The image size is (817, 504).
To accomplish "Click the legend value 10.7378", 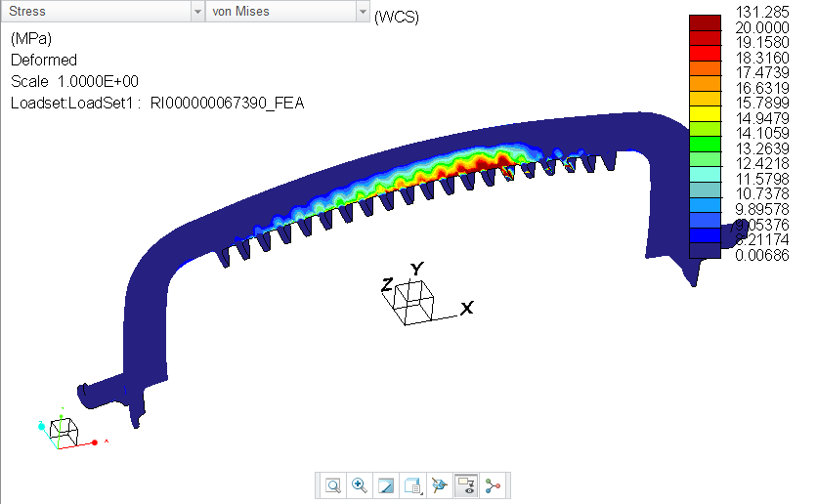I will coord(761,193).
